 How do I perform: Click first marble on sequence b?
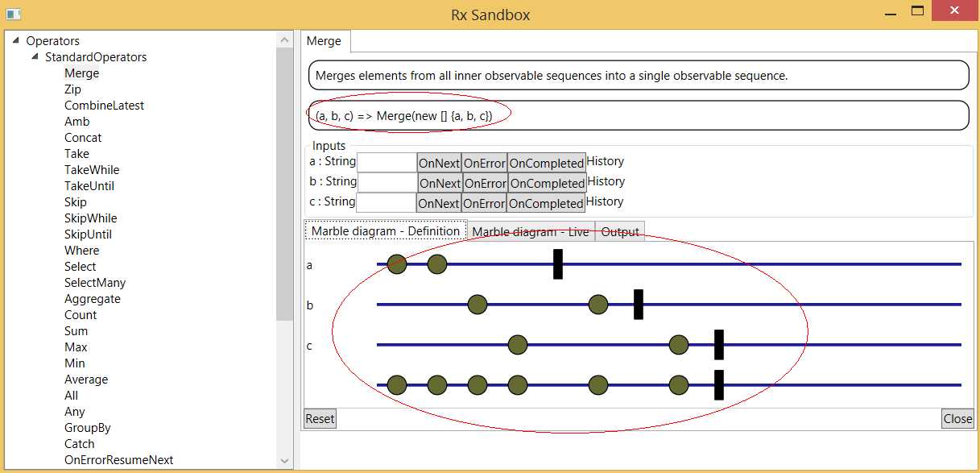click(478, 304)
